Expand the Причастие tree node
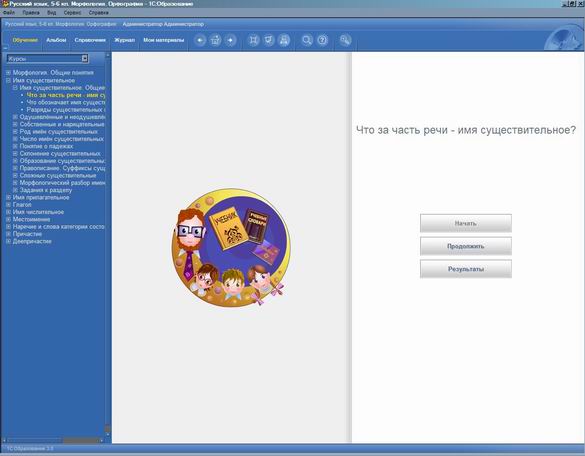 (8, 234)
